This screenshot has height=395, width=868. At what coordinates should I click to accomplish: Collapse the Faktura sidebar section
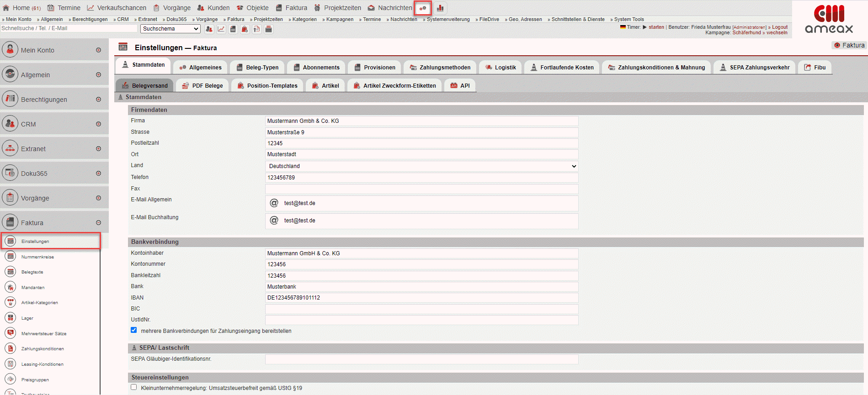pyautogui.click(x=98, y=223)
